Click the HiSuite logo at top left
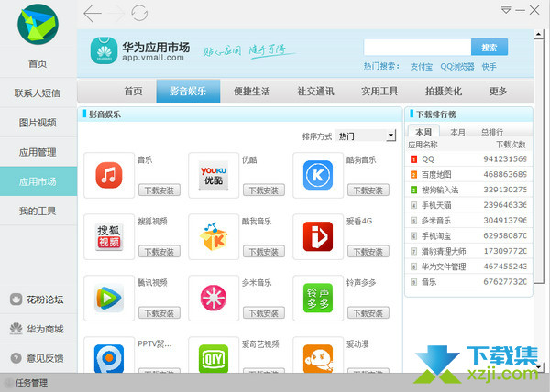The image size is (550, 392). pyautogui.click(x=38, y=24)
